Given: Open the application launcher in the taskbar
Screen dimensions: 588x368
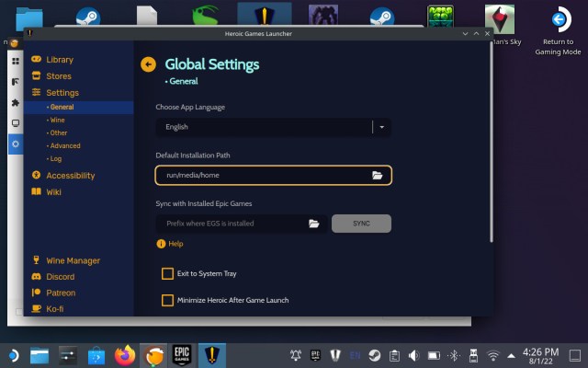Looking at the screenshot, I should pos(12,356).
